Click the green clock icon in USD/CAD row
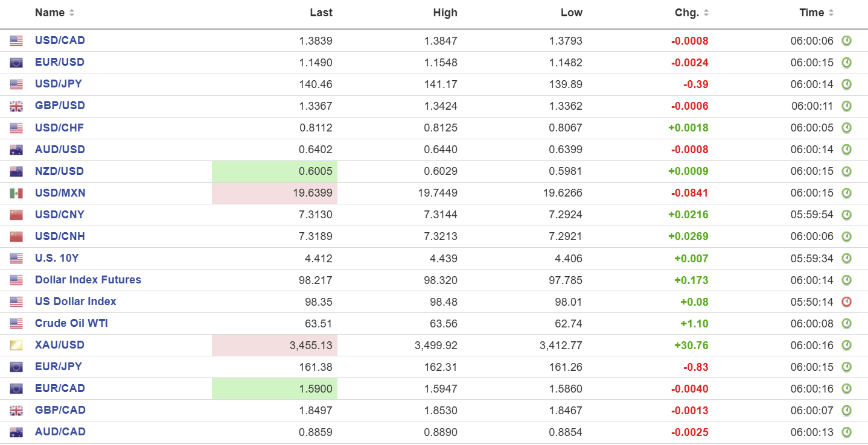Screen dimensions: 868x445 [x=846, y=41]
